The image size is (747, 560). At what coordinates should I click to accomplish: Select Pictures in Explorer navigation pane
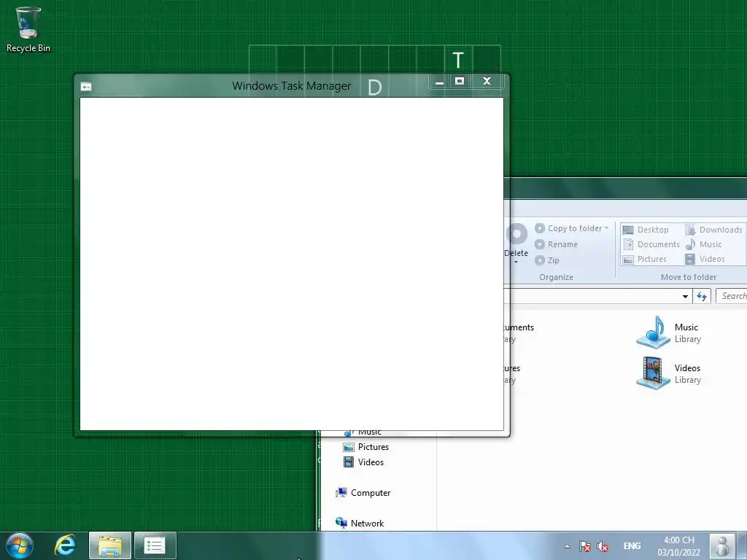click(x=366, y=447)
